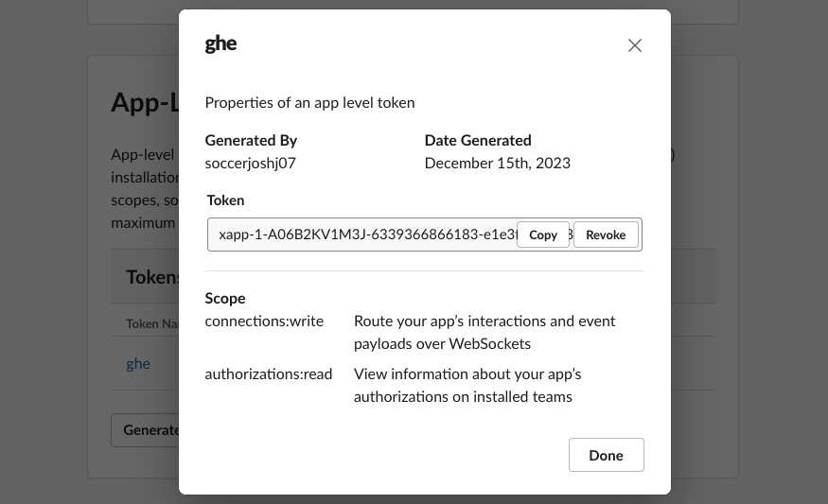The height and width of the screenshot is (504, 828).
Task: Click the Date Generated label
Action: (478, 140)
